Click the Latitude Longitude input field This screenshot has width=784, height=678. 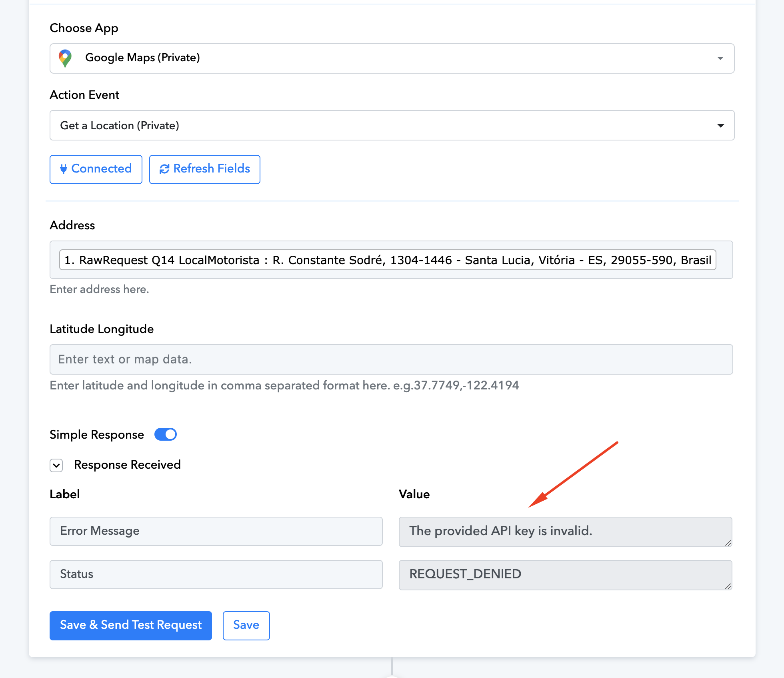[x=391, y=359]
